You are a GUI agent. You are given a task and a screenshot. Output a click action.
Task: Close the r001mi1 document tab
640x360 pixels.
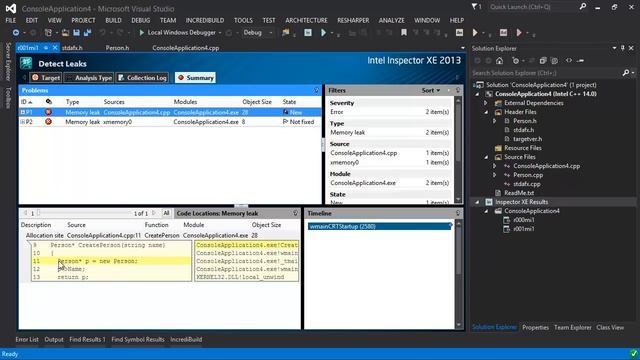click(x=55, y=48)
